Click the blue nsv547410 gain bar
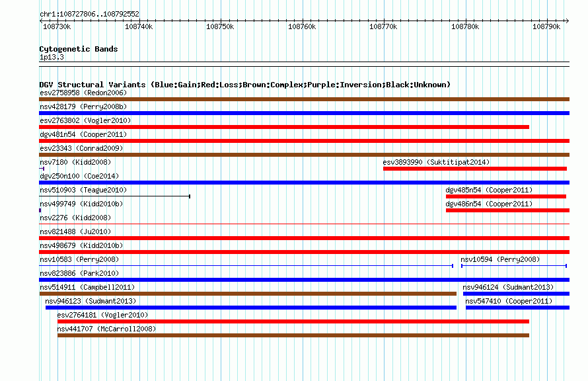Viewport: 588px width, 381px height. (x=517, y=308)
